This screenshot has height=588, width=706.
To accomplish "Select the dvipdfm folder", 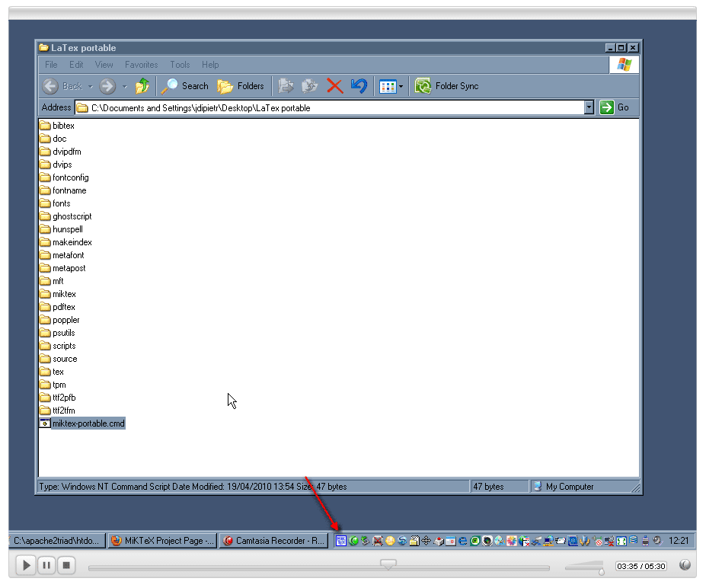I will coord(60,152).
